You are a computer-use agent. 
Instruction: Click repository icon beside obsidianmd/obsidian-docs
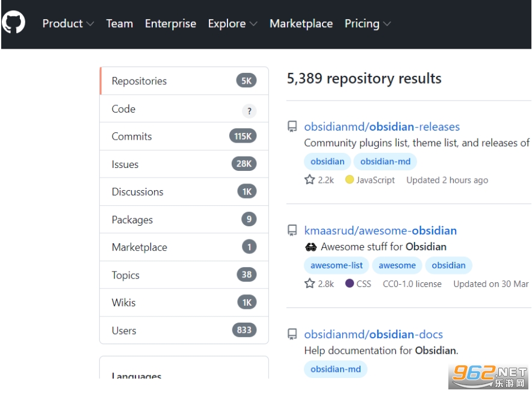point(292,334)
